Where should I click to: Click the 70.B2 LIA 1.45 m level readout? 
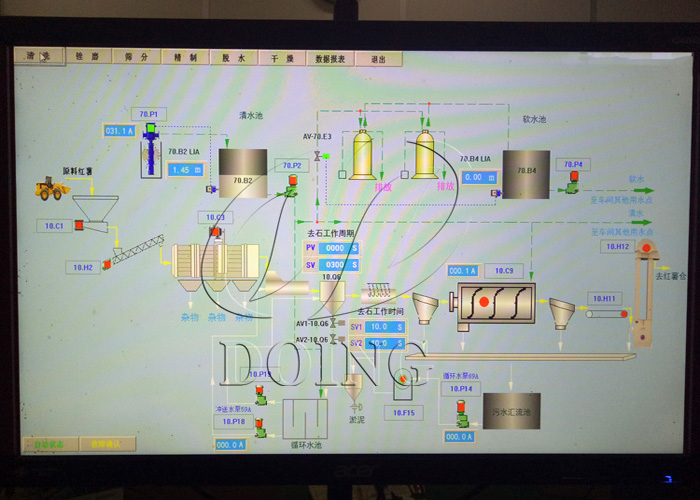[x=186, y=170]
